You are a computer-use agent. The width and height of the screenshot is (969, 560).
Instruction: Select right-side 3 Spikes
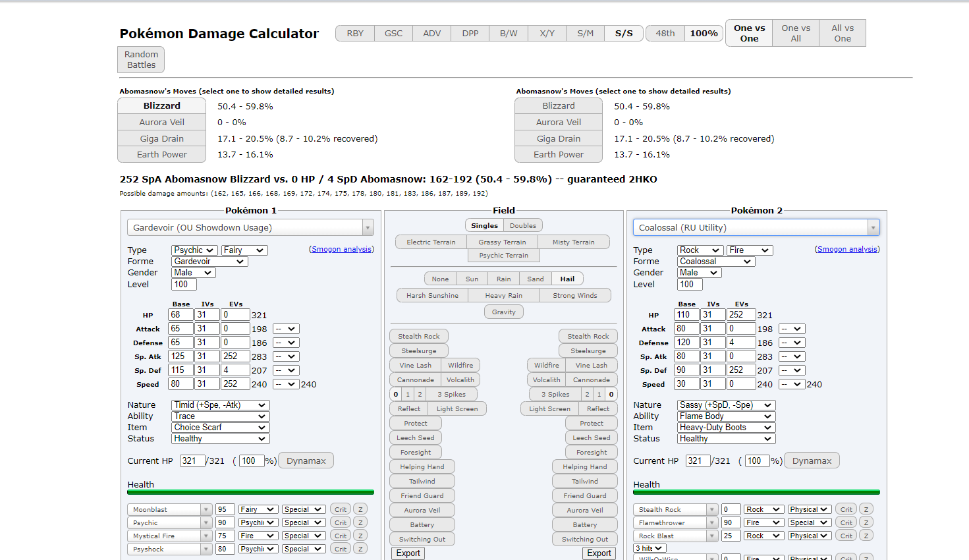tap(555, 394)
